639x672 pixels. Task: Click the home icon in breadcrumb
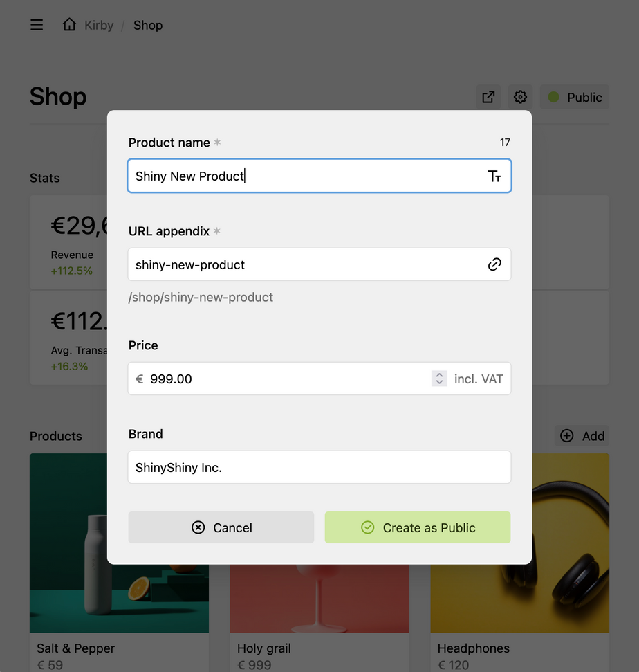[69, 25]
